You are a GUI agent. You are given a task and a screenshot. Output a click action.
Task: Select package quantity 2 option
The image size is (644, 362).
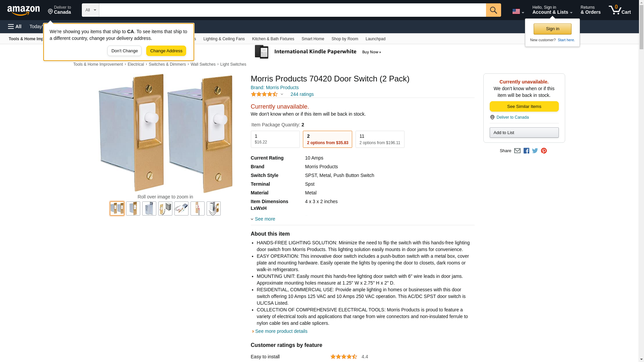pos(327,139)
